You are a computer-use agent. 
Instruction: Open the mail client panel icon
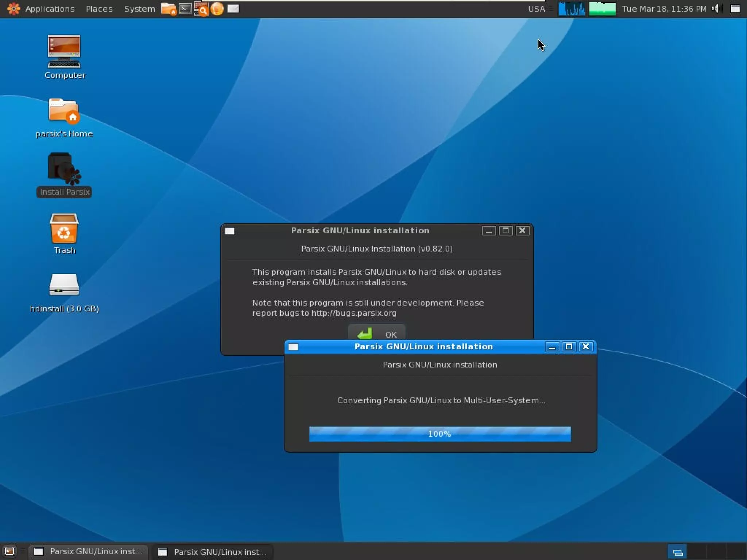point(233,9)
